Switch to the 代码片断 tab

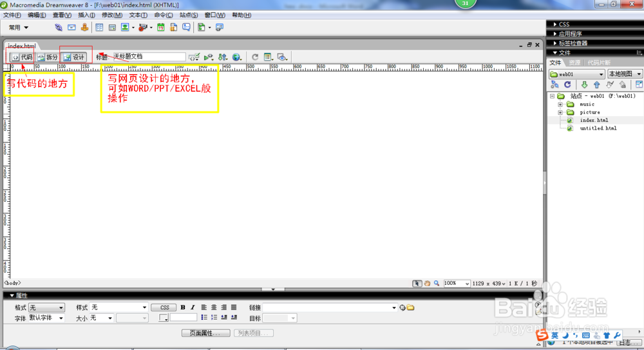coord(598,63)
